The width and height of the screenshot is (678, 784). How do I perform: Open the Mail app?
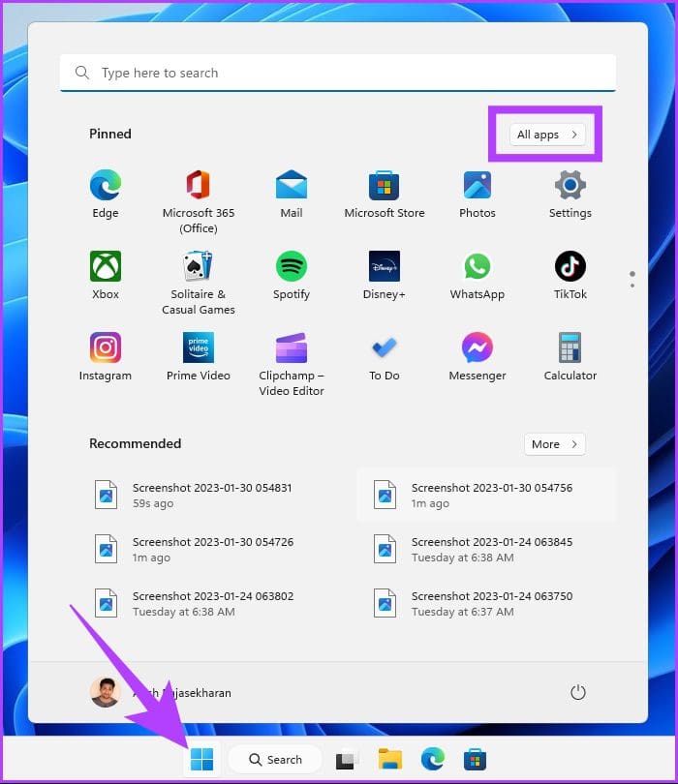point(292,194)
